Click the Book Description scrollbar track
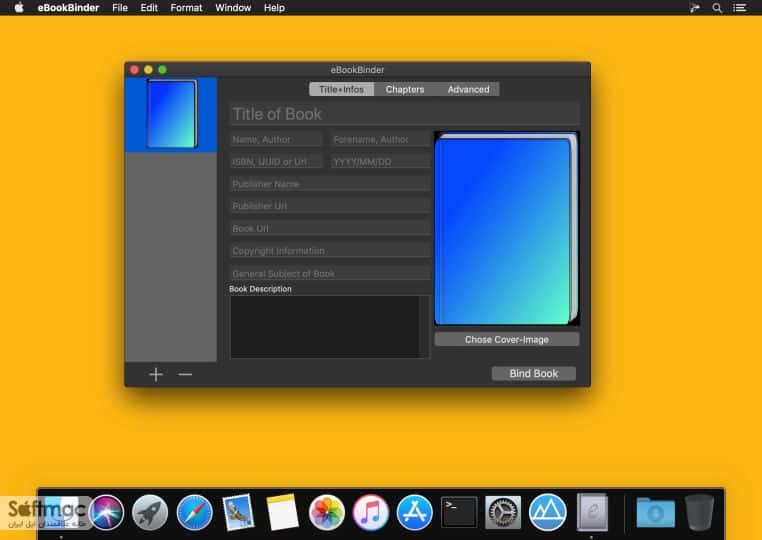Image resolution: width=762 pixels, height=540 pixels. (x=425, y=327)
